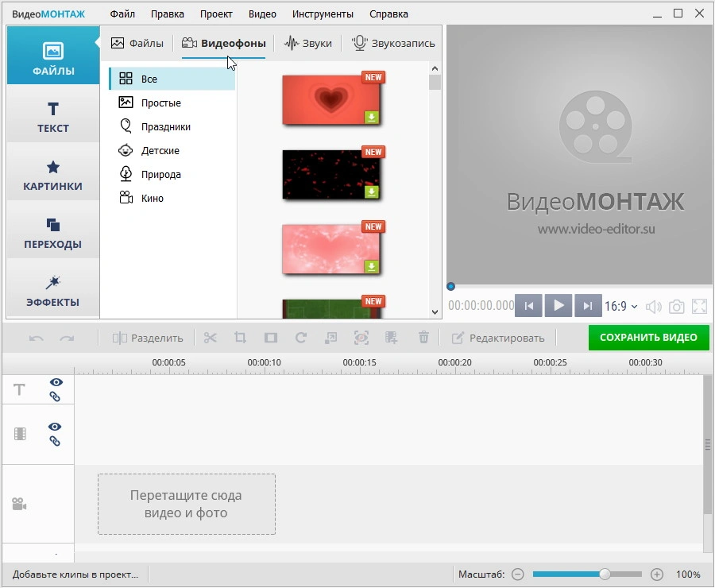The width and height of the screenshot is (715, 588).
Task: Click the overlay film strip track icon
Action: coord(20,433)
